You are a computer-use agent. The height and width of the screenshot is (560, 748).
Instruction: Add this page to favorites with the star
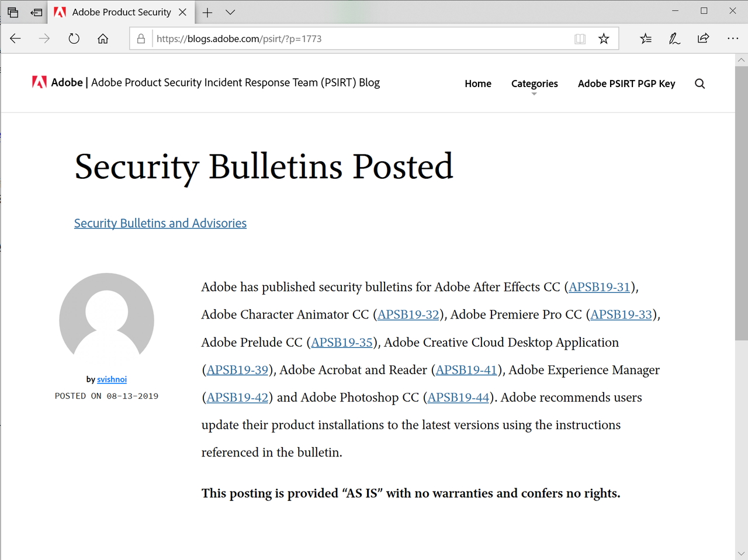pos(604,39)
